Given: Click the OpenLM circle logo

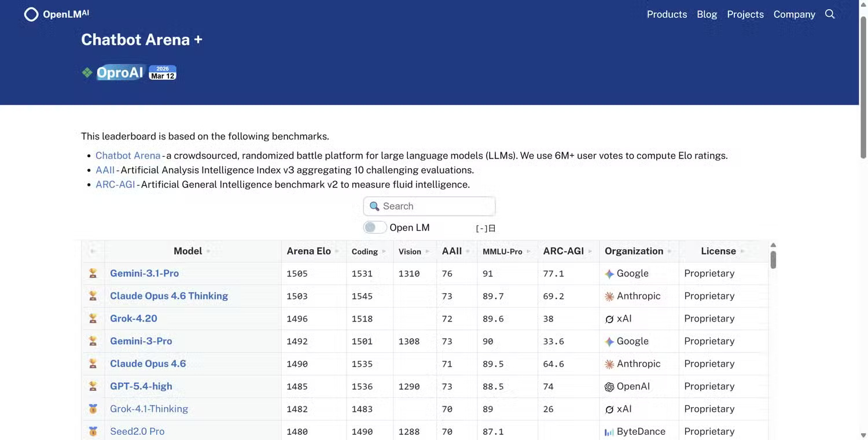Looking at the screenshot, I should point(31,13).
